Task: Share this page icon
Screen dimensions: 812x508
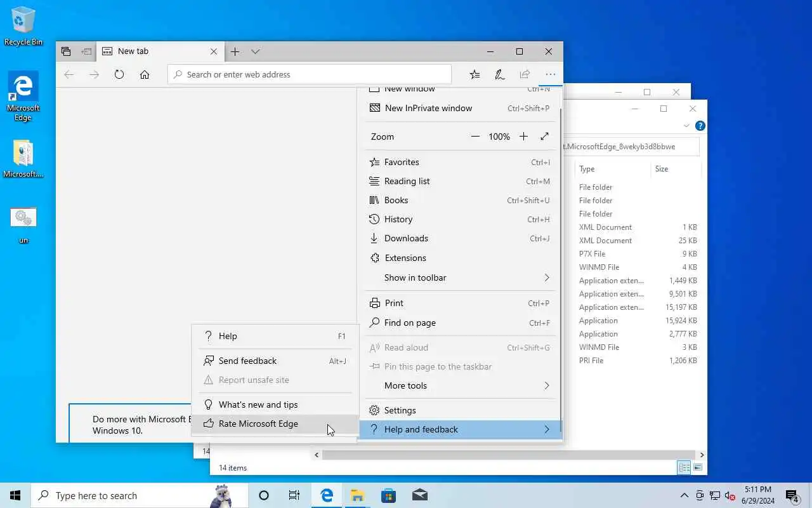Action: (525, 74)
